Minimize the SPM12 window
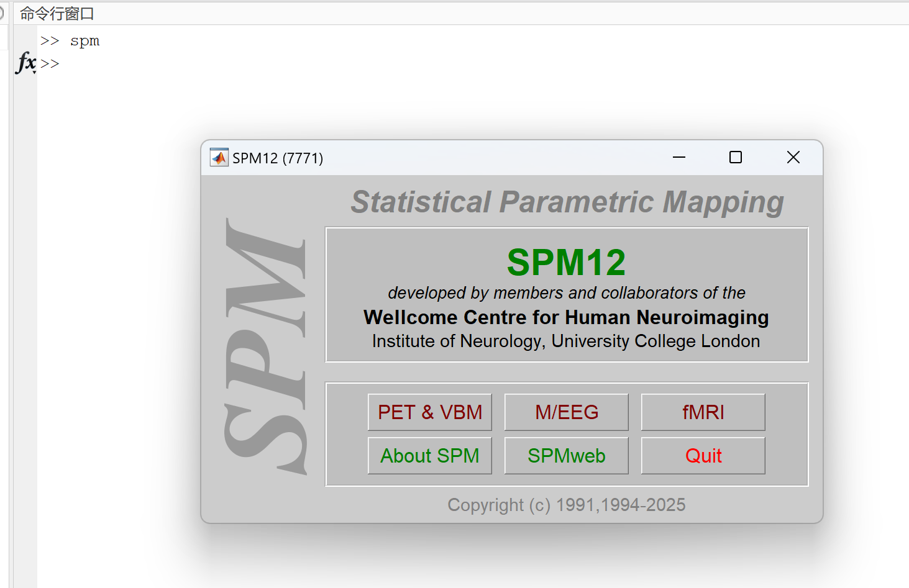 [x=679, y=158]
